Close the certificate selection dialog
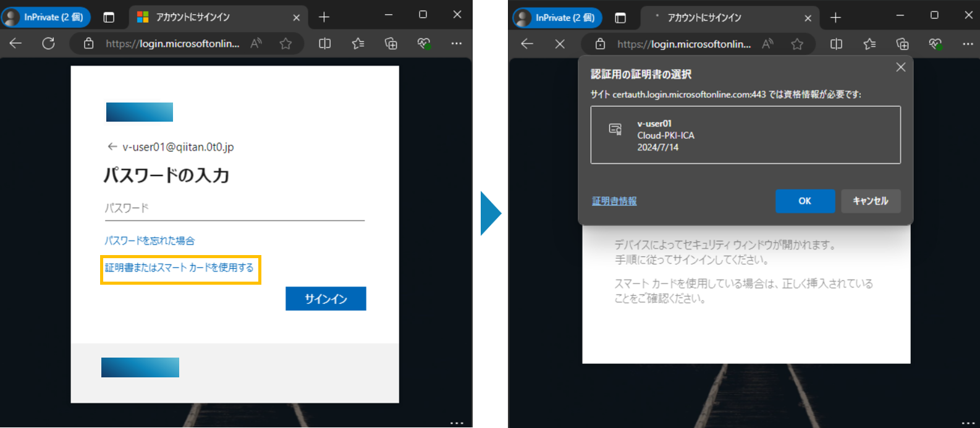Viewport: 980px width, 428px height. (x=901, y=67)
